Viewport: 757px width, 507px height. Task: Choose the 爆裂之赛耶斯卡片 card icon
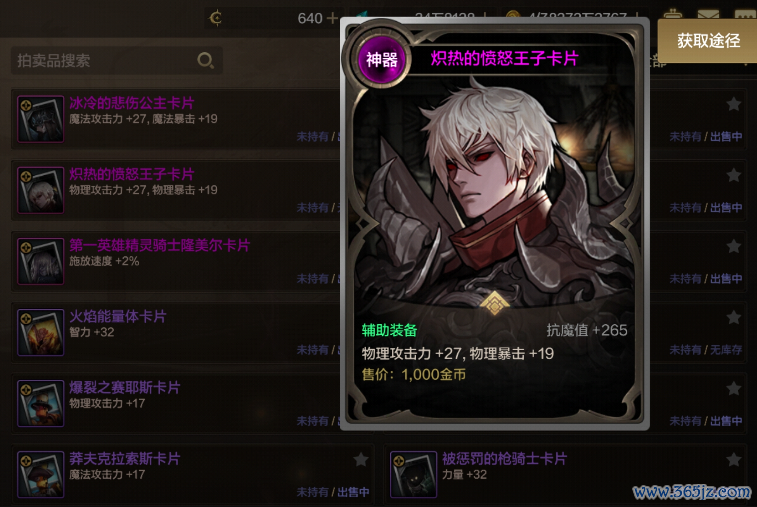pos(41,403)
